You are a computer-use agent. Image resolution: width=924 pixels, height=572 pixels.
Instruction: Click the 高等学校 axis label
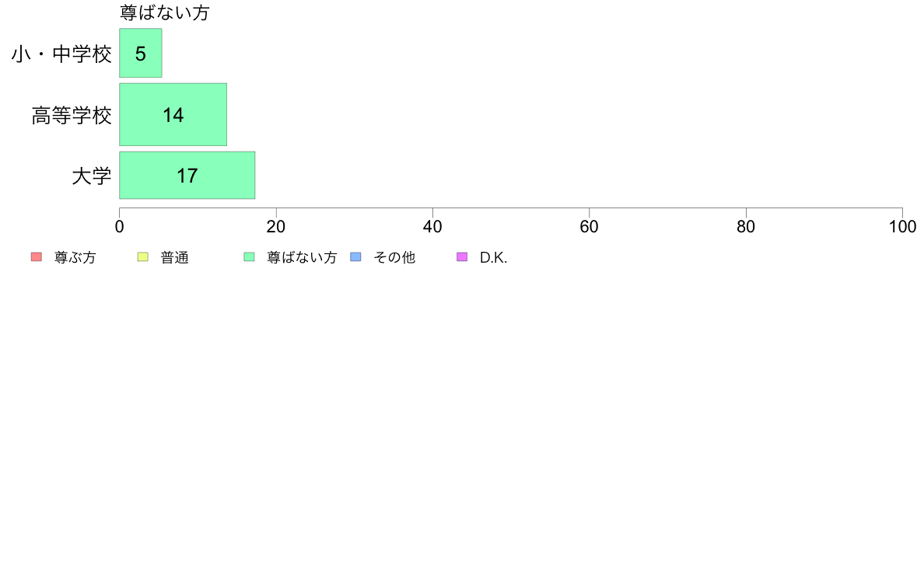tap(72, 116)
